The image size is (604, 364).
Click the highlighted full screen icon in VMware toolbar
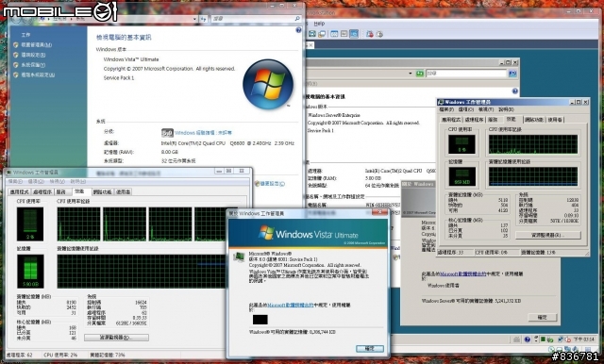click(354, 34)
